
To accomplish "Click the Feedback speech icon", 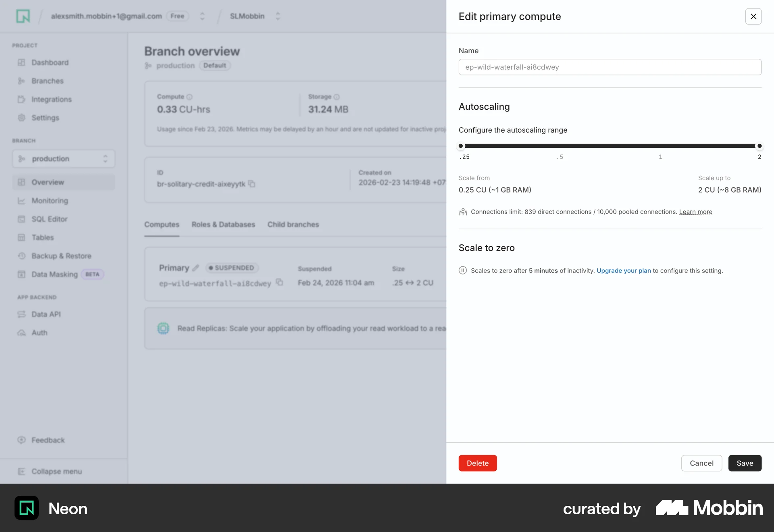I will coord(21,440).
